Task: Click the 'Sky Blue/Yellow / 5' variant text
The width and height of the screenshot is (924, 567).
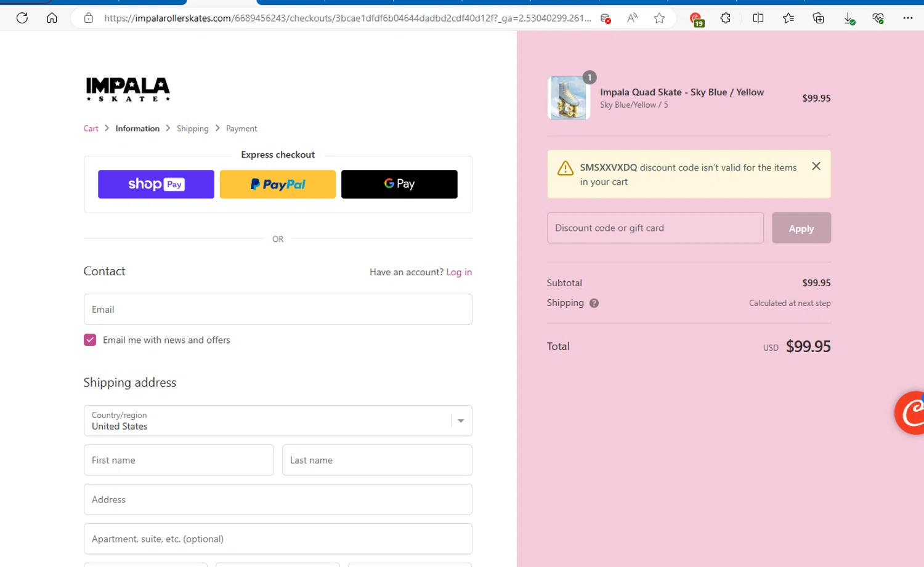Action: pos(634,105)
